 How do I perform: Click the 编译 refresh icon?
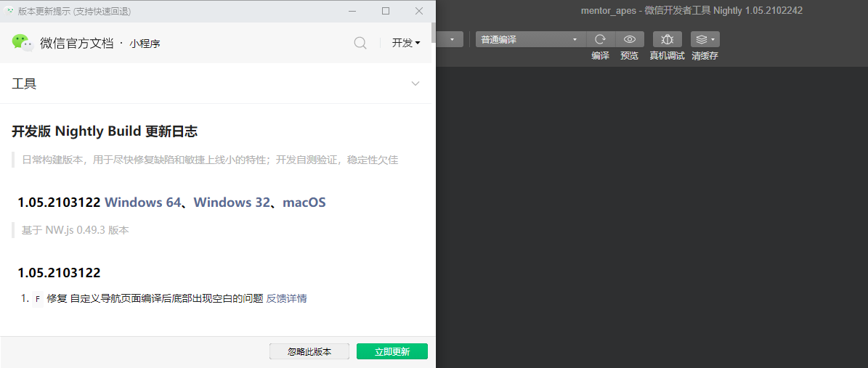pyautogui.click(x=600, y=39)
